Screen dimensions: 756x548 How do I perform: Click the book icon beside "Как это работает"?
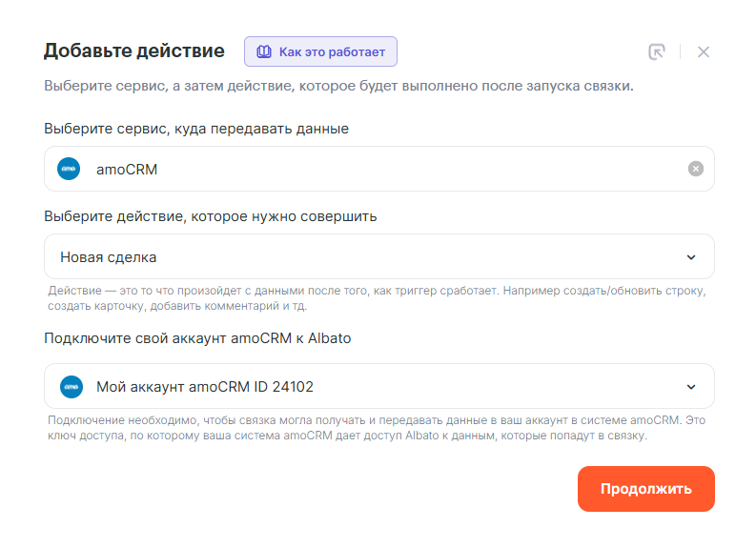[x=264, y=51]
